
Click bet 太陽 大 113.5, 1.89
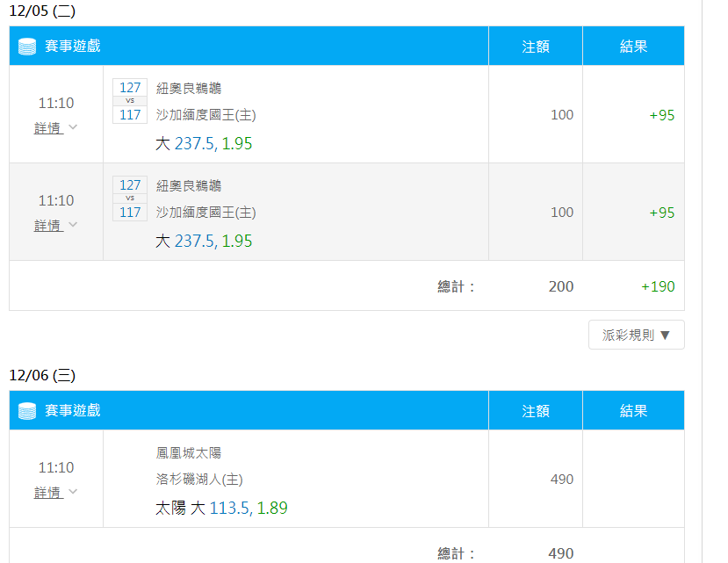pos(221,509)
